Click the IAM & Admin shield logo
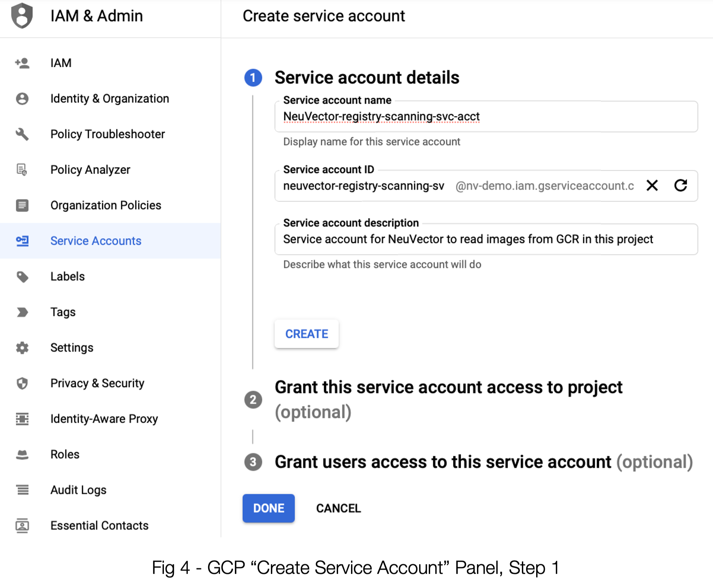 pyautogui.click(x=22, y=16)
